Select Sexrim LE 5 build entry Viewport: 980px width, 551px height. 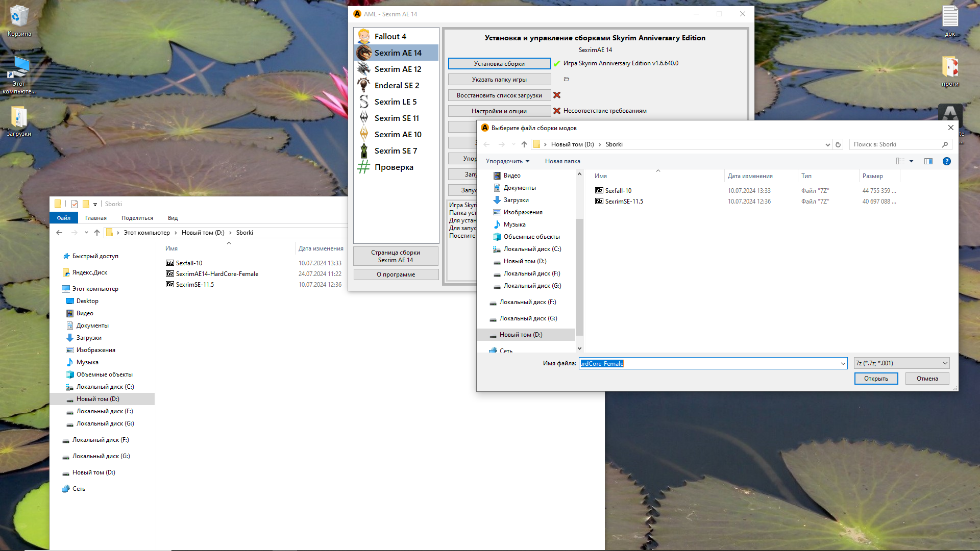pyautogui.click(x=395, y=102)
